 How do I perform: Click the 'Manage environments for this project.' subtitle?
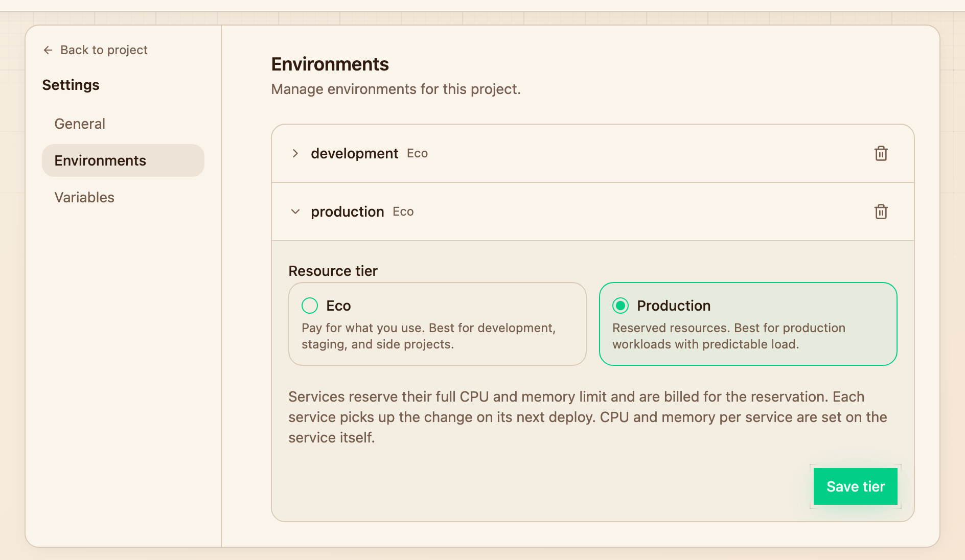coord(396,89)
